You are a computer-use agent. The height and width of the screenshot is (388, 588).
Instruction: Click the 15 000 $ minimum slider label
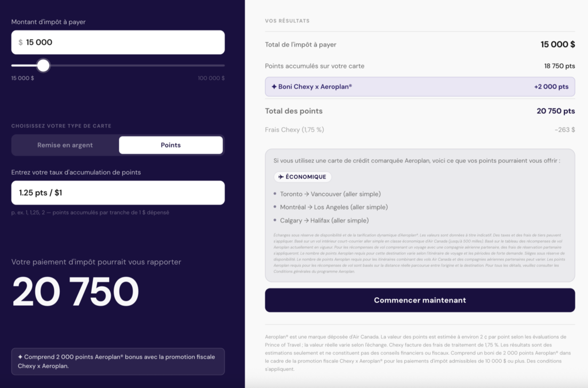(x=23, y=78)
